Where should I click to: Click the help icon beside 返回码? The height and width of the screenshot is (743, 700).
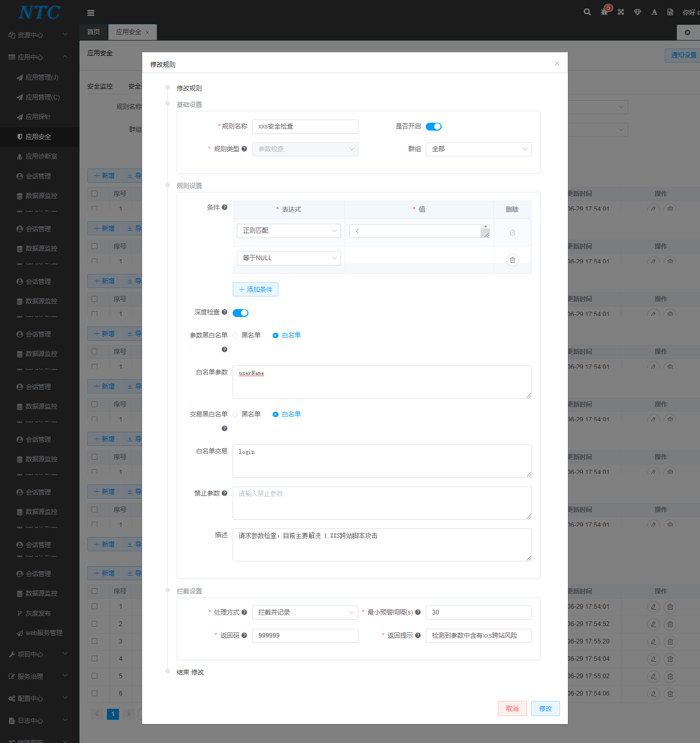tap(244, 636)
